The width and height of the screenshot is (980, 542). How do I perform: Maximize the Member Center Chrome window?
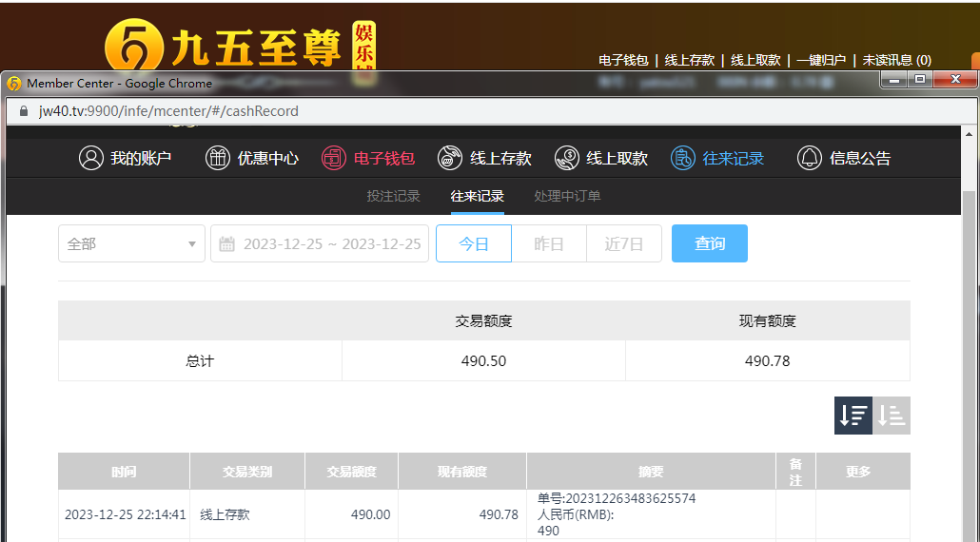(920, 79)
